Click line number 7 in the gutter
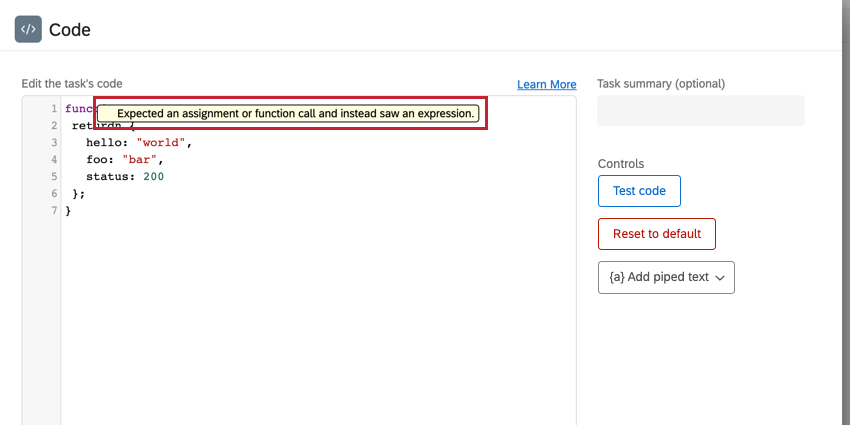Screen dimensions: 850x425 pos(53,211)
